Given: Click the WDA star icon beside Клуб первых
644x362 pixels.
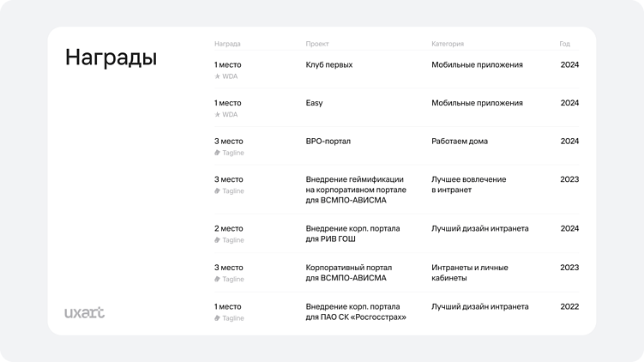Looking at the screenshot, I should 217,76.
